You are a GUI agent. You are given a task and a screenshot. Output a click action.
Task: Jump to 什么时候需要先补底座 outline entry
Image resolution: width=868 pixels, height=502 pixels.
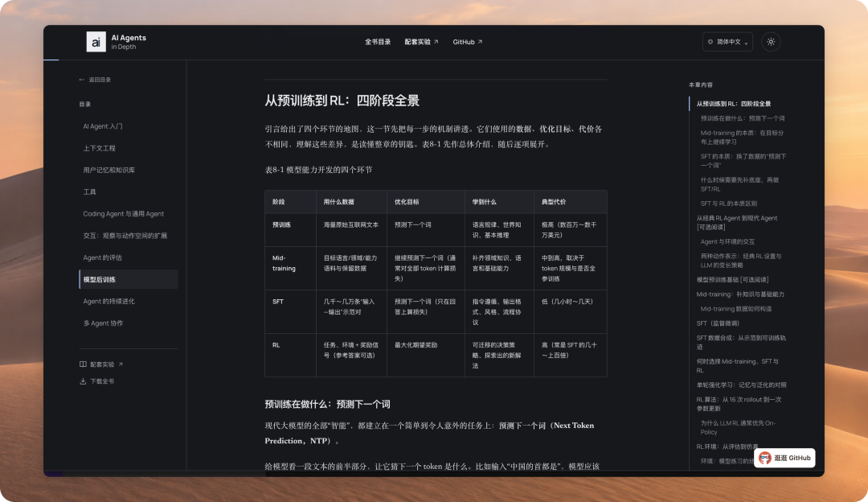click(739, 184)
